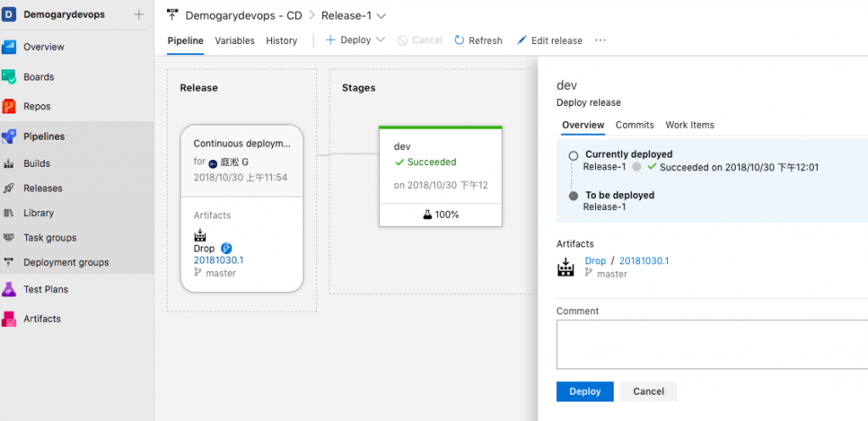Viewport: 868px width, 421px height.
Task: Click the build artifact icon above Drop
Action: point(200,235)
